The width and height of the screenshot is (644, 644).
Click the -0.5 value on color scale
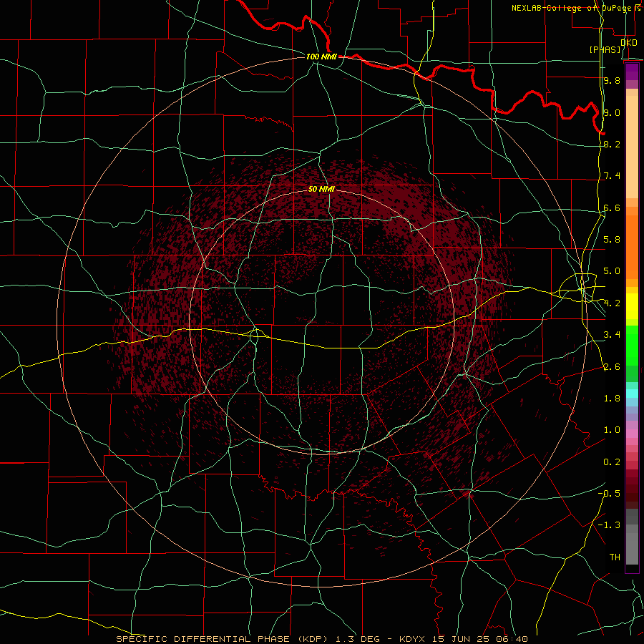pyautogui.click(x=609, y=494)
